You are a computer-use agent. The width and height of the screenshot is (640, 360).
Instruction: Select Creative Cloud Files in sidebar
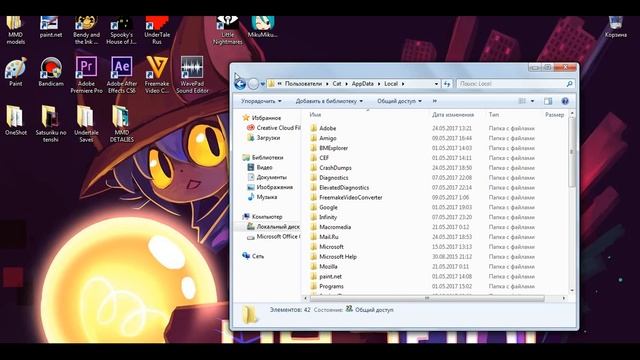274,128
